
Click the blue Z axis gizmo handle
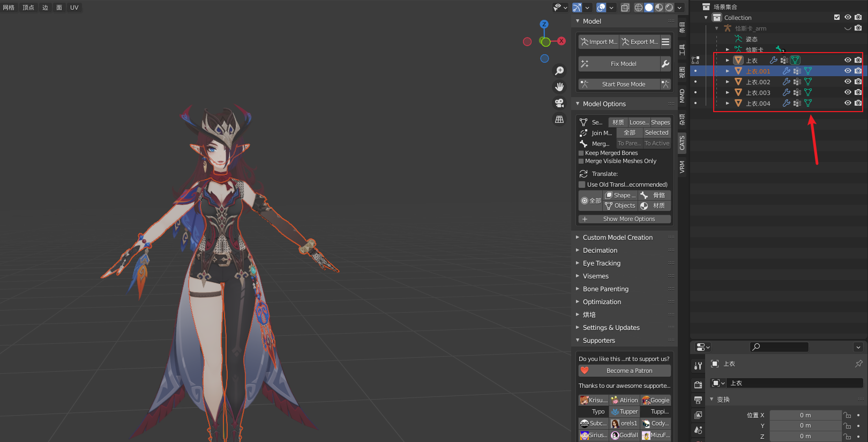[544, 24]
